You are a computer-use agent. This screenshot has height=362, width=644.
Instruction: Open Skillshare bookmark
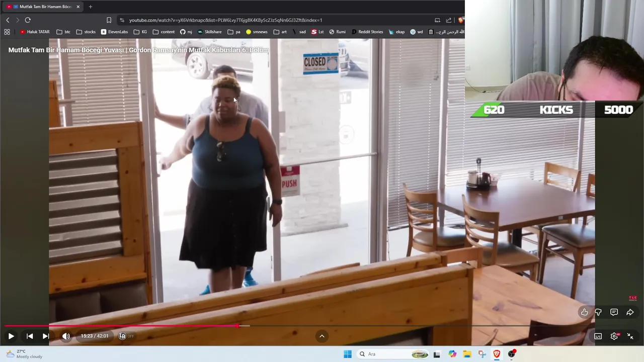pos(209,32)
